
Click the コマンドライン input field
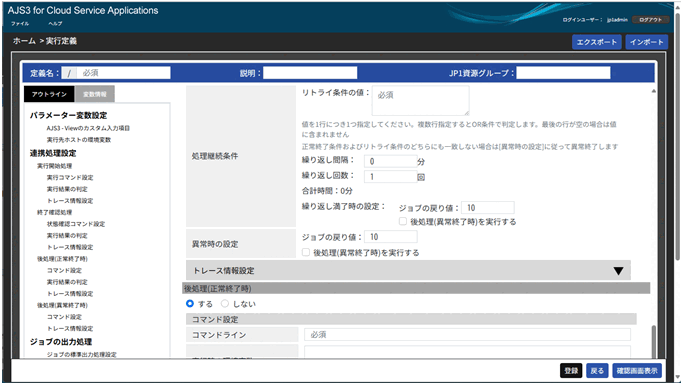pos(467,334)
